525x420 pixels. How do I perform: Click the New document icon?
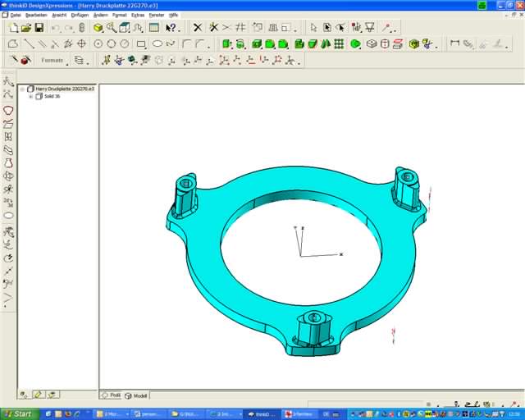14,28
